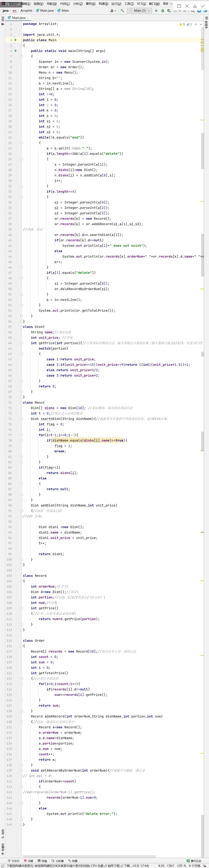The height and width of the screenshot is (868, 209).
Task: Toggle the 项目 (Project) tool window stripe
Action: [x=3, y=21]
